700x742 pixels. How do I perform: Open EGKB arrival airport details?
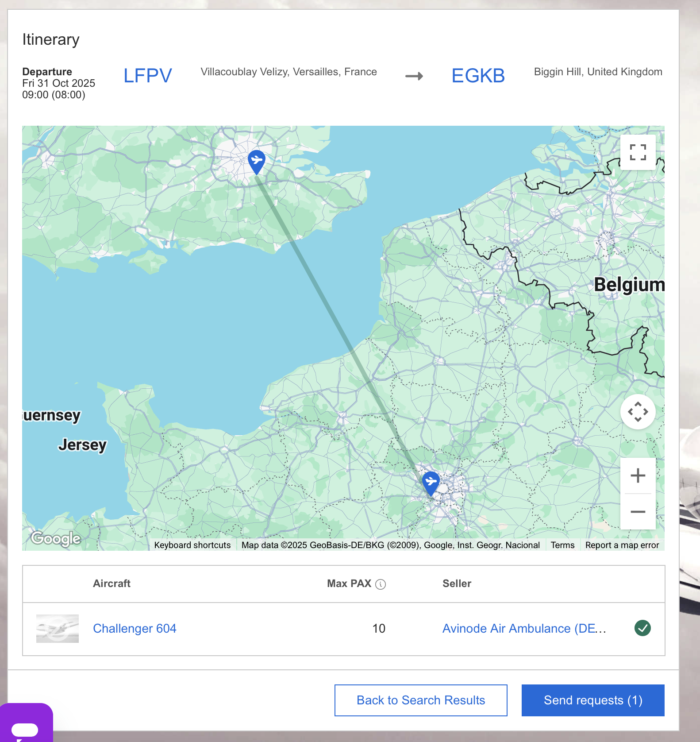478,76
